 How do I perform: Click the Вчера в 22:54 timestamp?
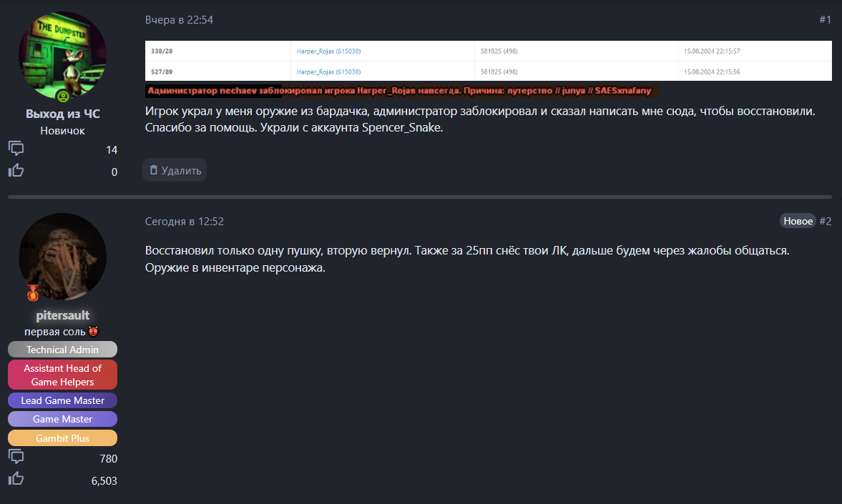(179, 20)
